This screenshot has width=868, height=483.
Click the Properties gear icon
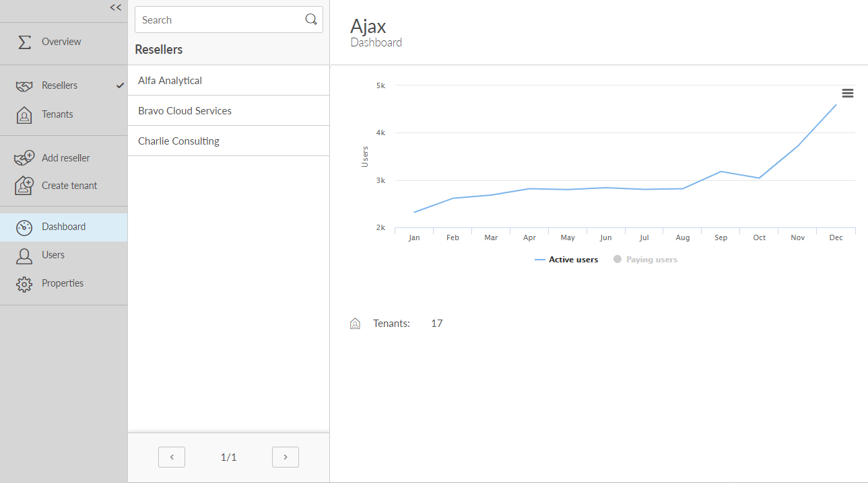tap(24, 284)
